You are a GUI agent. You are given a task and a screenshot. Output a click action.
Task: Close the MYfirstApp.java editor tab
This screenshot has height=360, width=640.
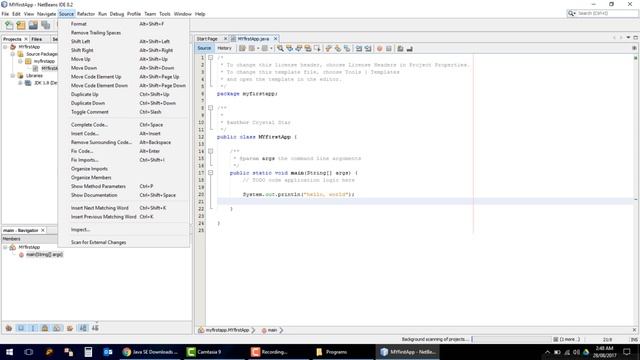276,39
